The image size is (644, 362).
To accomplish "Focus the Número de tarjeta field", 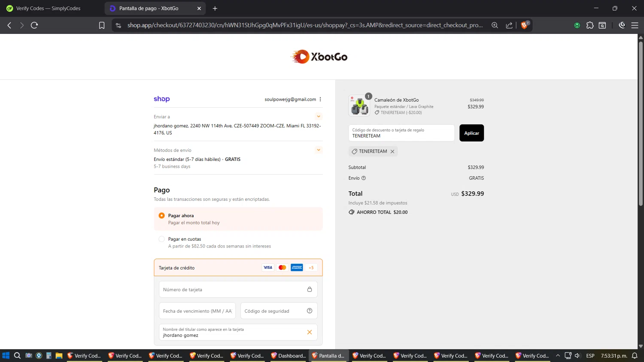I will point(238,290).
